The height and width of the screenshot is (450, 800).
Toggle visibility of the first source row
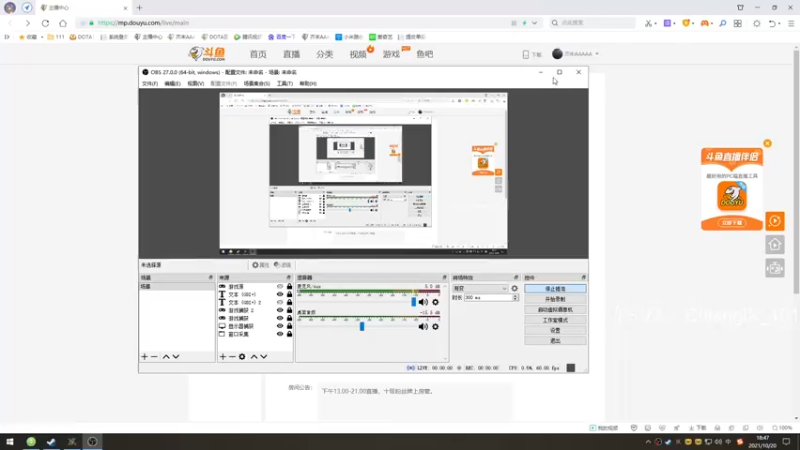(x=280, y=286)
